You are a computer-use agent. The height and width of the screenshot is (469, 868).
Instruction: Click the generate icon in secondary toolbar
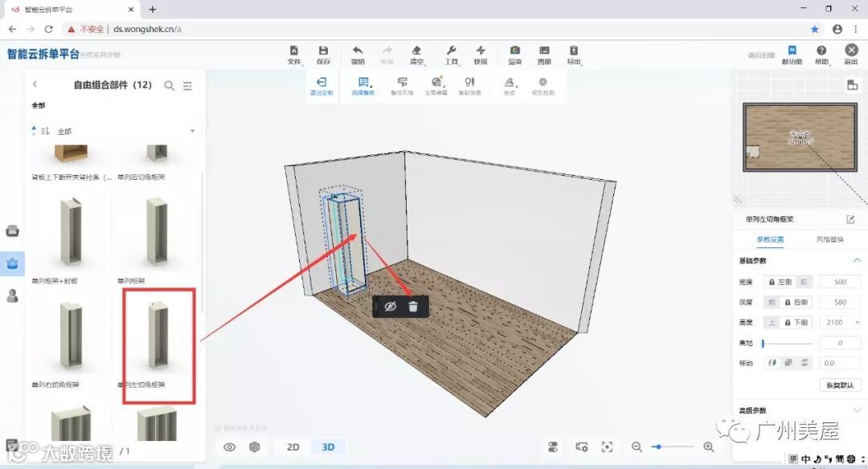510,86
